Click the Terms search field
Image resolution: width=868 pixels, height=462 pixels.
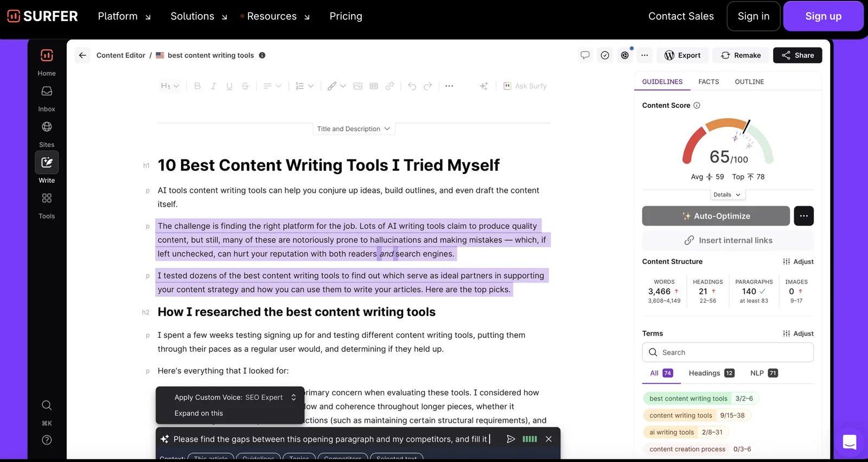[728, 352]
